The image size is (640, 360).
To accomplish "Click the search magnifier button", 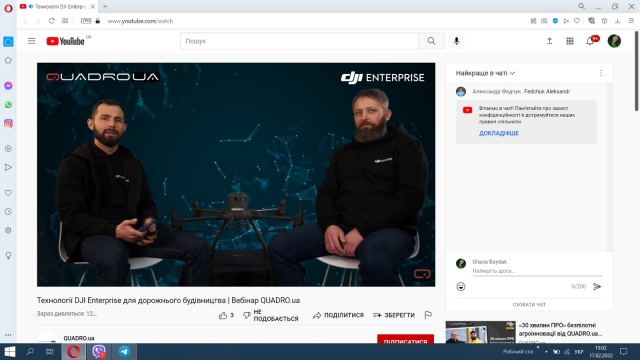I will click(x=431, y=41).
